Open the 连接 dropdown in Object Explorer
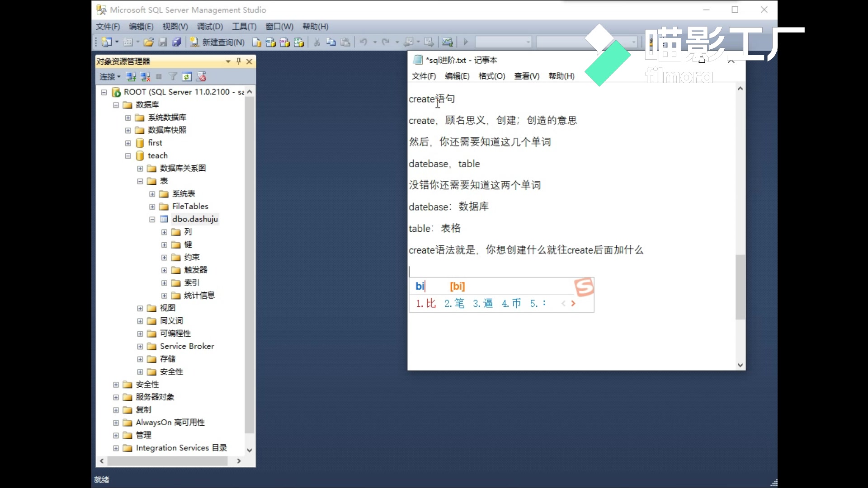Image resolution: width=868 pixels, height=488 pixels. tap(110, 77)
